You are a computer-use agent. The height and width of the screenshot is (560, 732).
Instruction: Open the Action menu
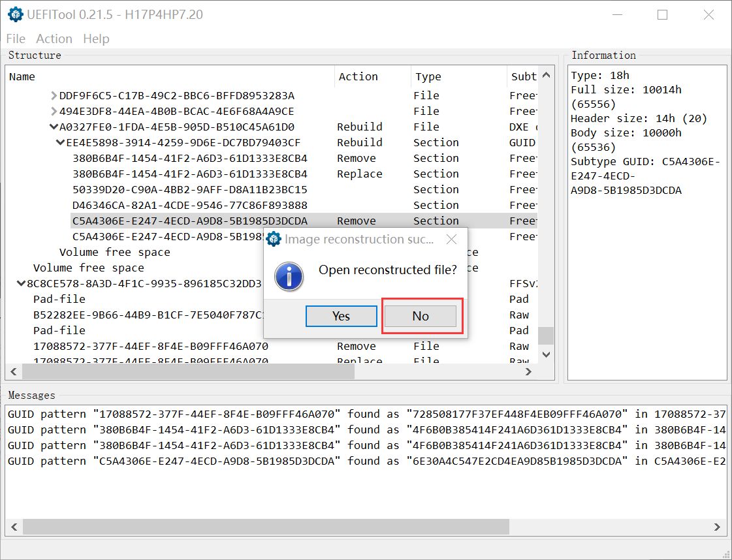54,39
